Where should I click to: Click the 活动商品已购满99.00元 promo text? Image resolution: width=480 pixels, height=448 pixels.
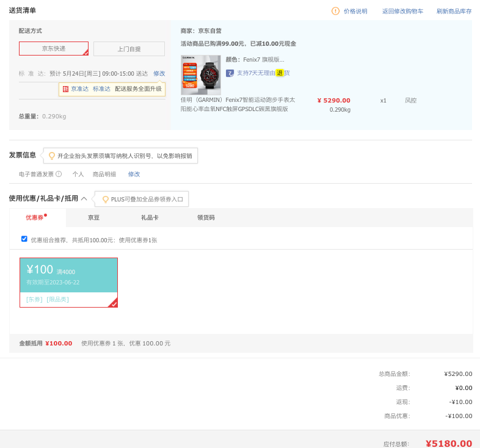click(x=238, y=43)
